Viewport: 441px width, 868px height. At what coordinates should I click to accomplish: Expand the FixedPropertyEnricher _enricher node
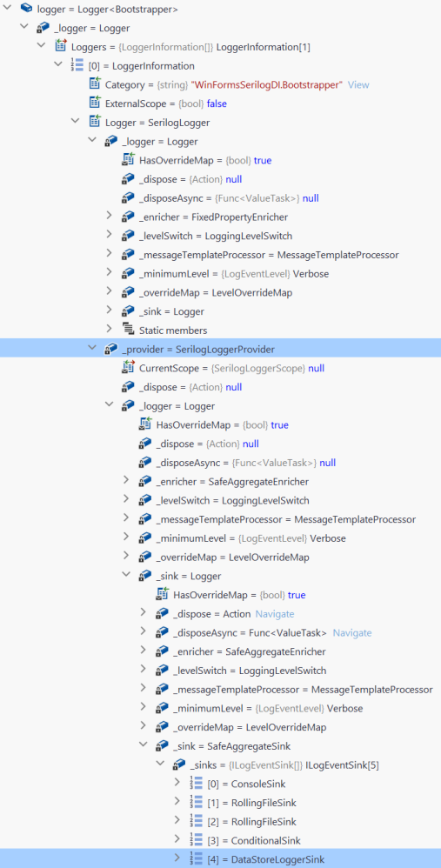coord(109,217)
